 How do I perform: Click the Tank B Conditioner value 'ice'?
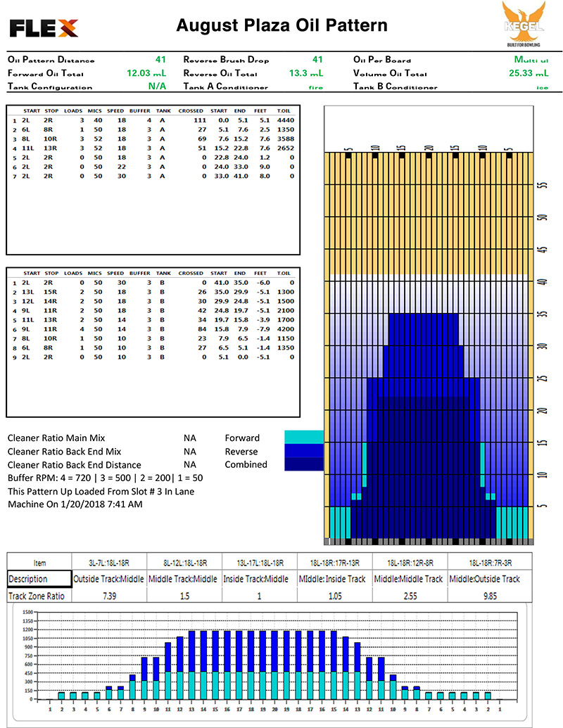(541, 87)
